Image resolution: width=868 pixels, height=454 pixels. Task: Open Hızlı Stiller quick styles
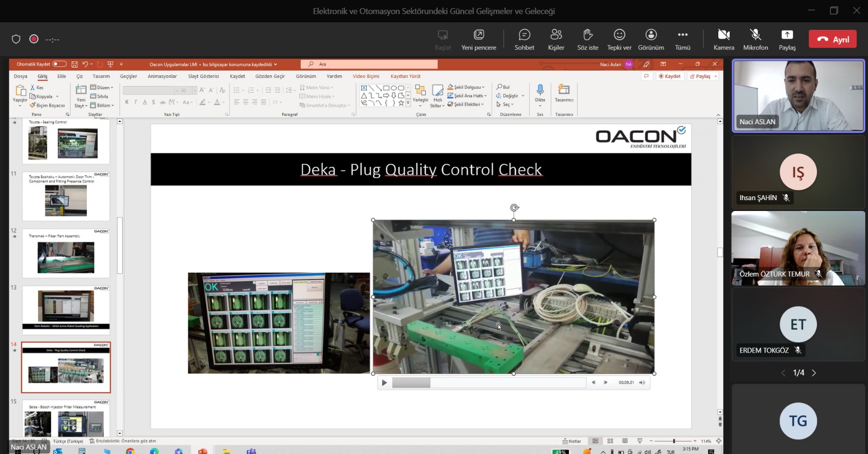coord(437,97)
